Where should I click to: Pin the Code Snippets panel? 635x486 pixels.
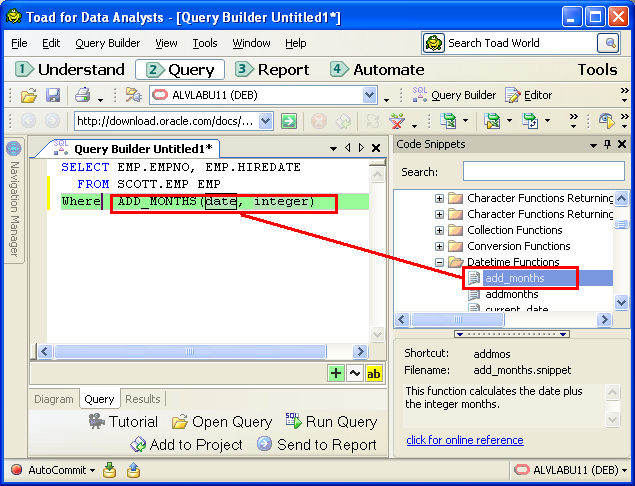pyautogui.click(x=607, y=144)
